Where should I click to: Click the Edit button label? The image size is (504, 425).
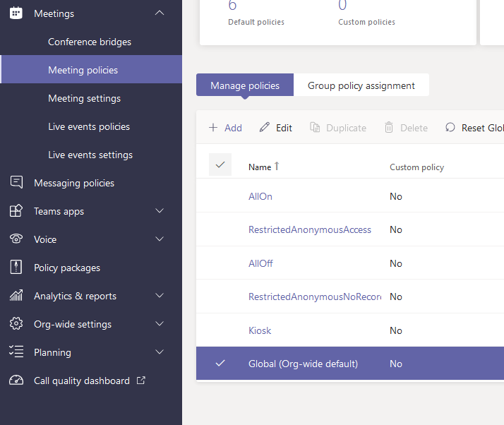(x=284, y=128)
